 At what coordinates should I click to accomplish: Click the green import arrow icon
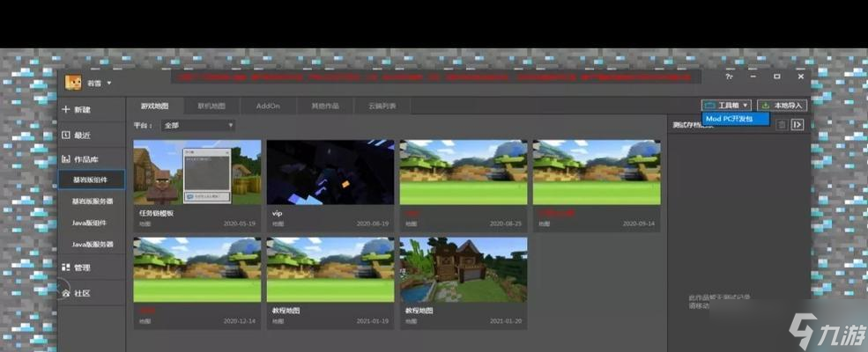[766, 105]
